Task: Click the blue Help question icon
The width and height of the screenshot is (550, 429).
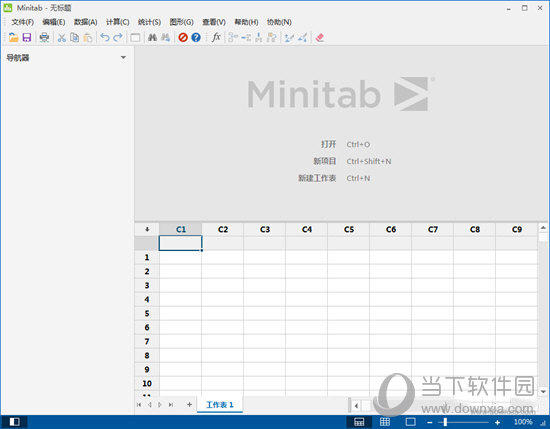Action: tap(196, 37)
